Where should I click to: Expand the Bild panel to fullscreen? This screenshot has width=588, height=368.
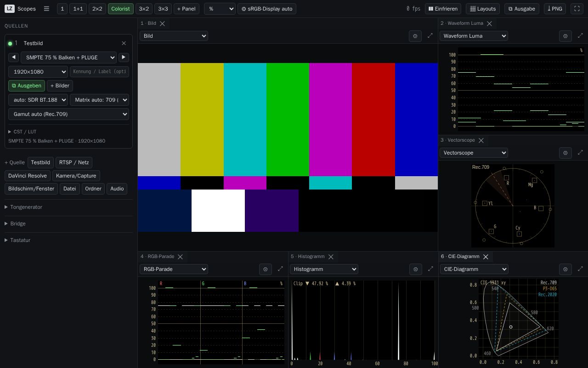pyautogui.click(x=430, y=35)
